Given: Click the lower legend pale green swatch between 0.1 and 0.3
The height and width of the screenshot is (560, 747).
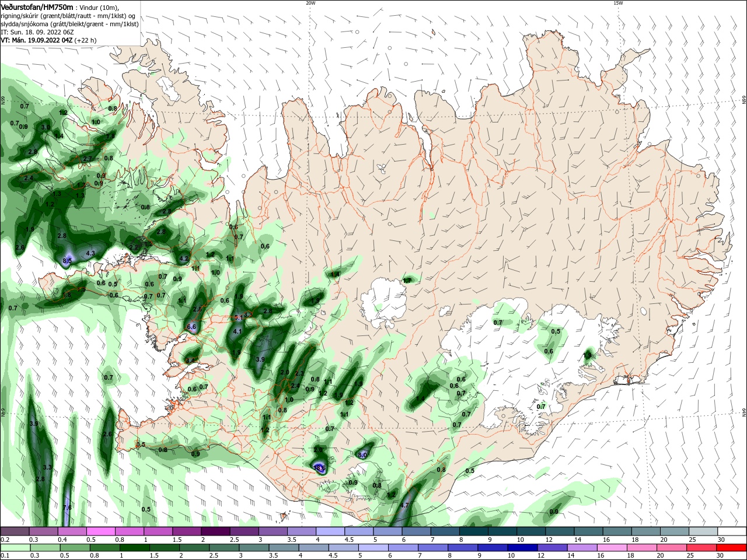Looking at the screenshot, I should [x=15, y=548].
